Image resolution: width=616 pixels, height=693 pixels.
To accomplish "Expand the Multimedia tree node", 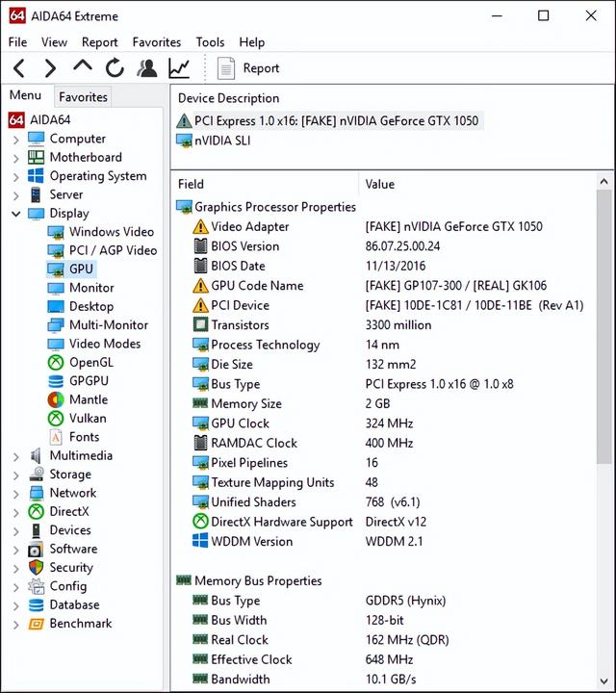I will pos(16,457).
